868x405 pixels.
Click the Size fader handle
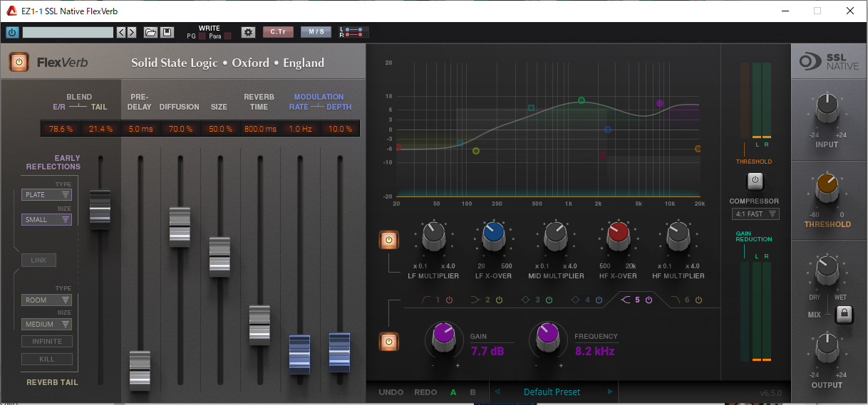pos(219,256)
